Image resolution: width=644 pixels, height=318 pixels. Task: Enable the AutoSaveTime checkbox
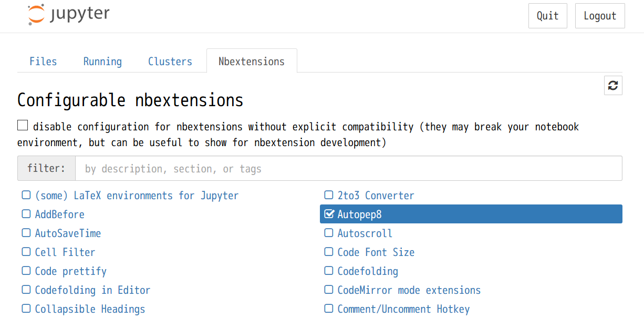pyautogui.click(x=26, y=233)
